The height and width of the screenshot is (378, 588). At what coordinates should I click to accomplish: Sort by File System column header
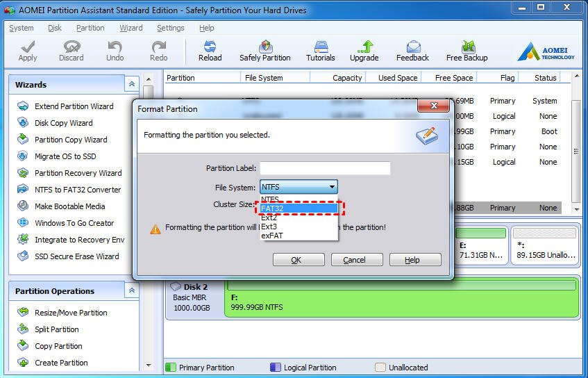275,78
